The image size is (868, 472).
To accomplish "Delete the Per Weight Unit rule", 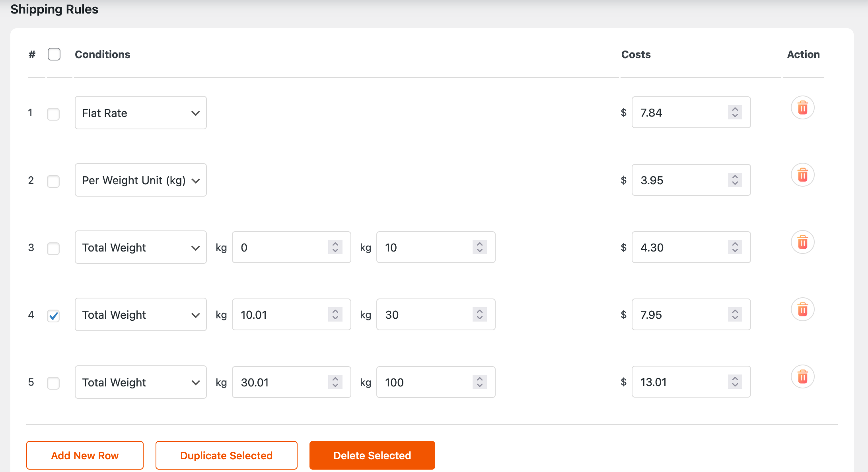I will 802,175.
